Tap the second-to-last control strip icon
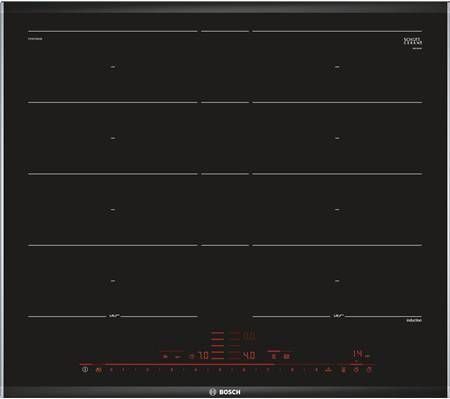This screenshot has width=450, height=399. coord(356,370)
